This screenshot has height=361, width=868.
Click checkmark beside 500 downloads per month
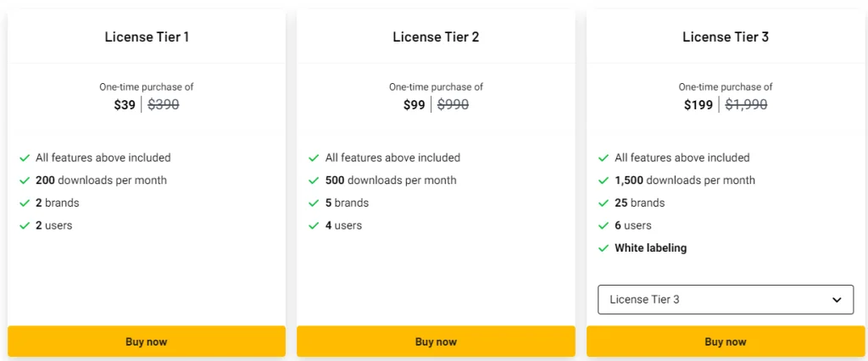click(314, 180)
